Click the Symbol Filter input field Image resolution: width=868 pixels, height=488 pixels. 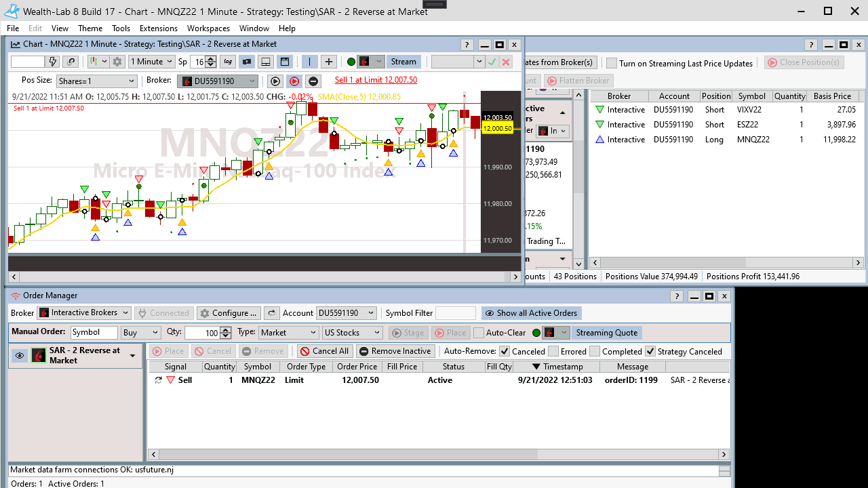[456, 313]
